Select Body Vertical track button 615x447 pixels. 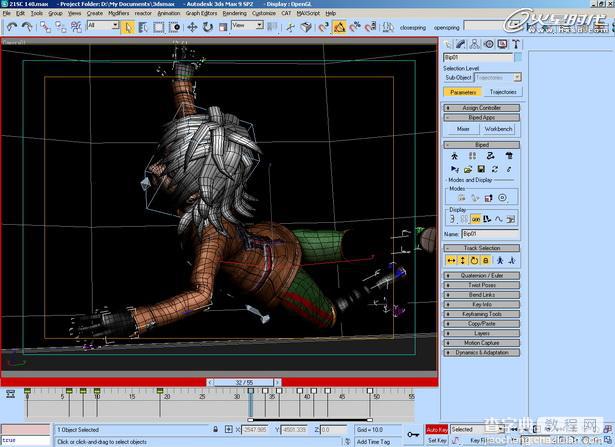pyautogui.click(x=462, y=261)
